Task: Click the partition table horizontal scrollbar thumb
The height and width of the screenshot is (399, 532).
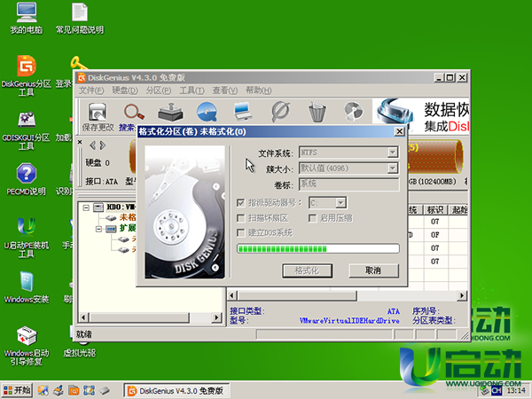Action: [x=297, y=295]
